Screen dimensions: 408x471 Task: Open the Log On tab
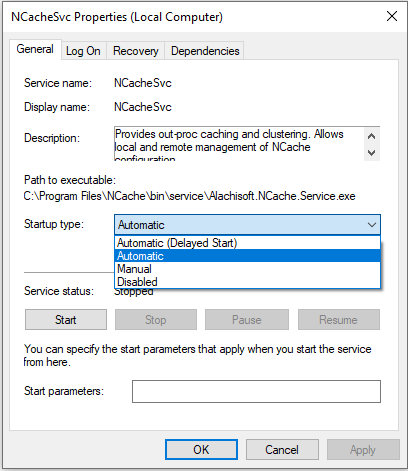click(x=83, y=51)
